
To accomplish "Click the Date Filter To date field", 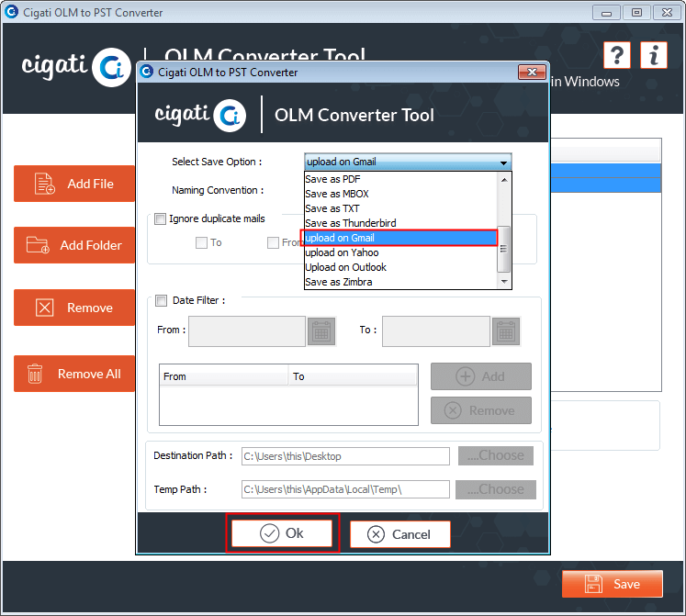I will pos(436,331).
